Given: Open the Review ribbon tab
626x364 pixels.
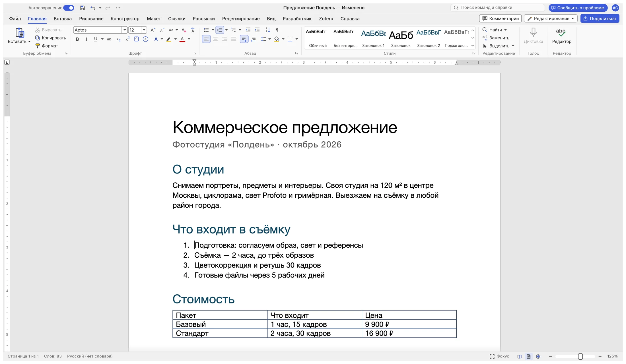Looking at the screenshot, I should (x=241, y=18).
